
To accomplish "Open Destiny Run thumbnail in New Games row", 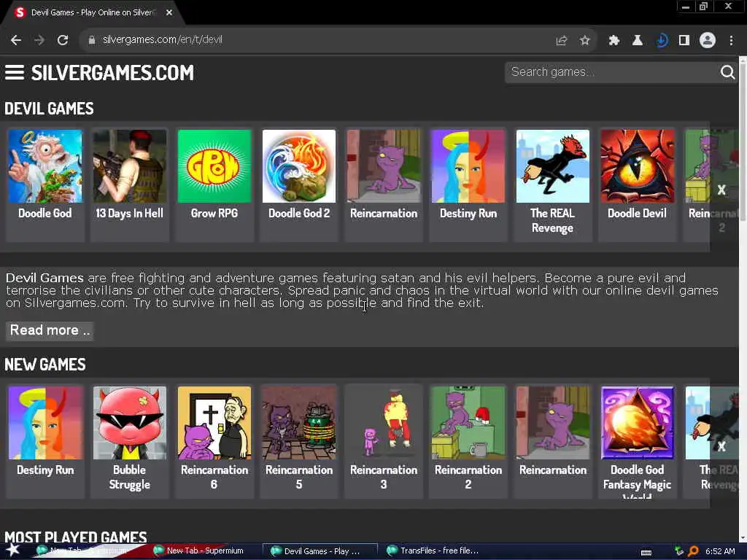I will (45, 423).
